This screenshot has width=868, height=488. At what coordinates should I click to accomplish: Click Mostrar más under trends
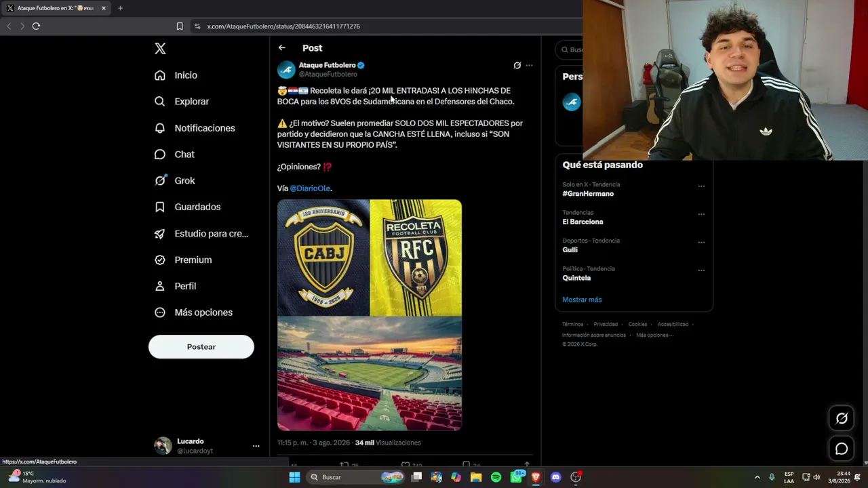pos(582,300)
